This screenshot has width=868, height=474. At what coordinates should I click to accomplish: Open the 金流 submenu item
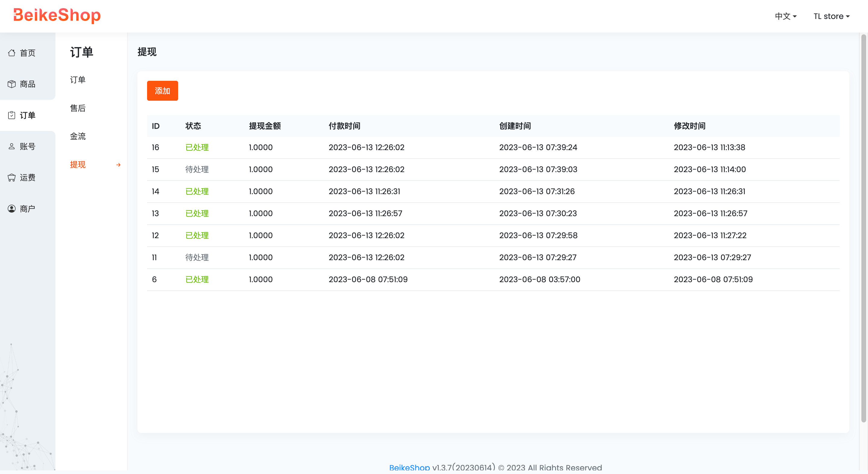coord(78,136)
